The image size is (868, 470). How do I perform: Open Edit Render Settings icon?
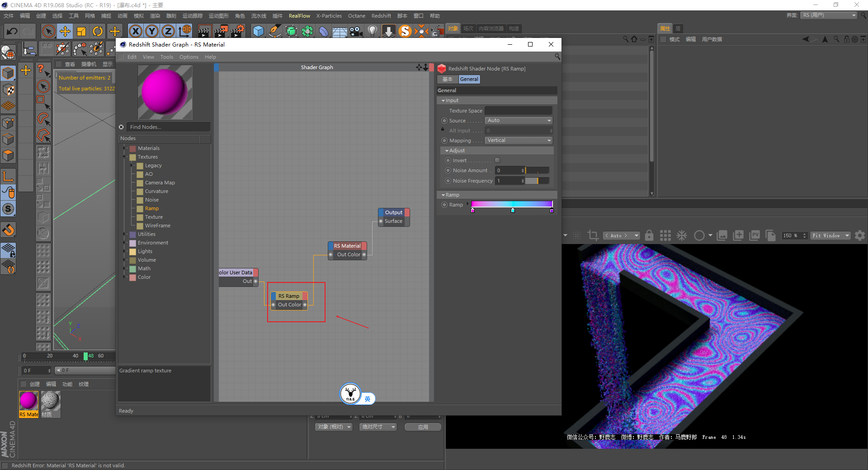[x=238, y=31]
